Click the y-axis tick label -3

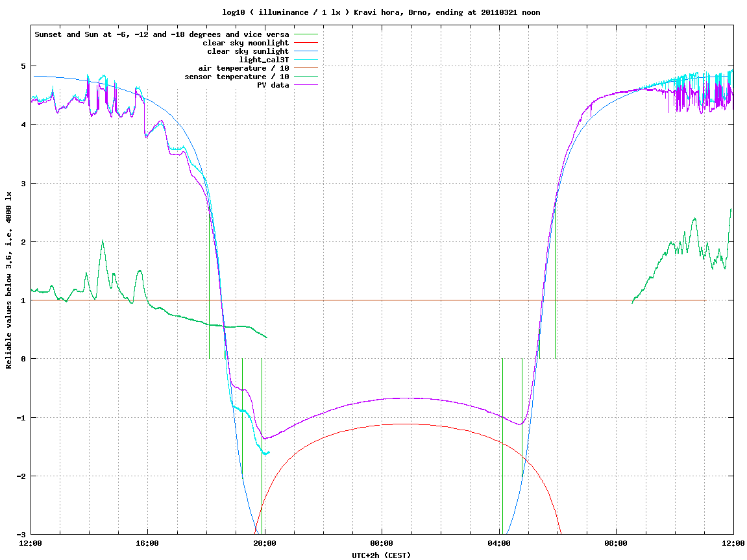[21, 534]
